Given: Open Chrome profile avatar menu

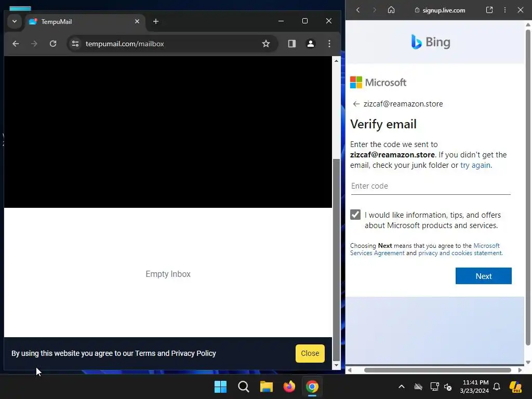Looking at the screenshot, I should 311,44.
